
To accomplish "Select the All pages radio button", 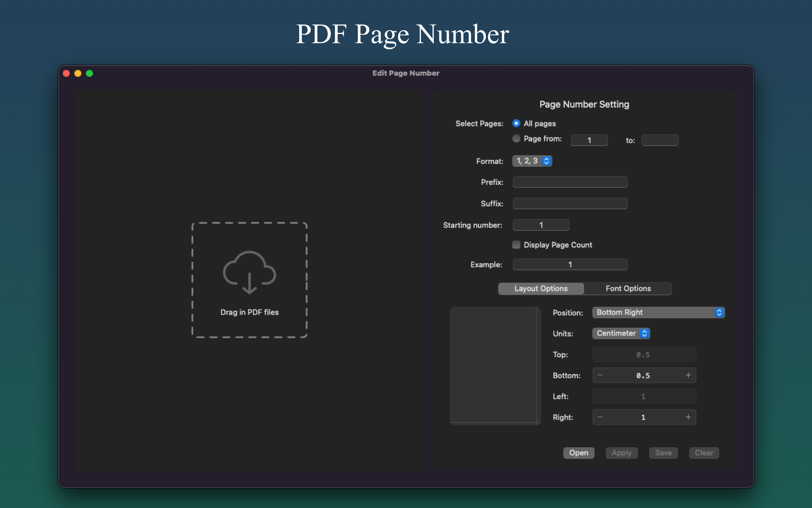I will [x=516, y=123].
